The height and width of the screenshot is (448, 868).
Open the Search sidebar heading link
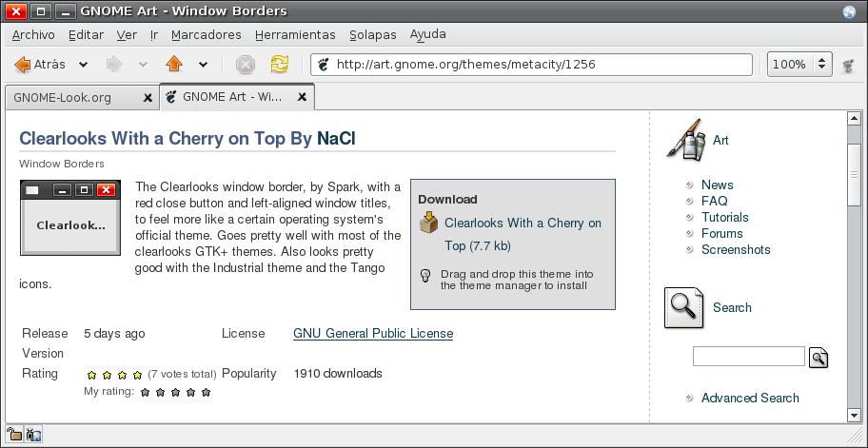pos(732,307)
